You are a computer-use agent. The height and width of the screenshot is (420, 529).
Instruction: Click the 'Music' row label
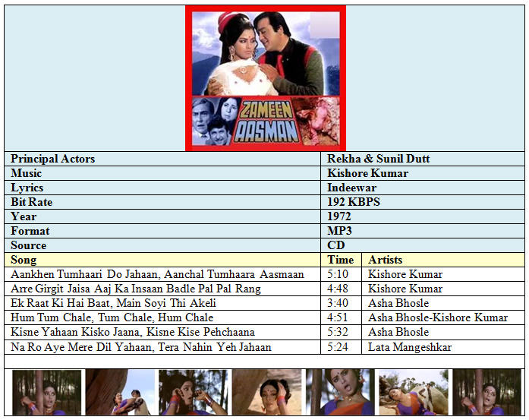click(27, 173)
